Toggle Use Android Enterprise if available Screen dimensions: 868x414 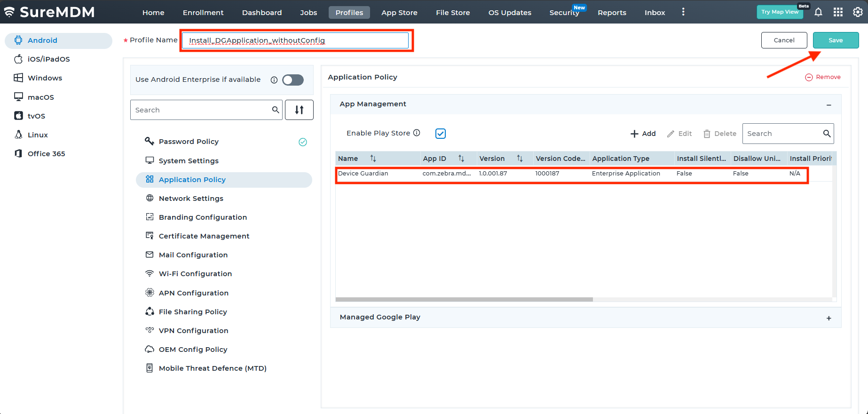pos(293,80)
